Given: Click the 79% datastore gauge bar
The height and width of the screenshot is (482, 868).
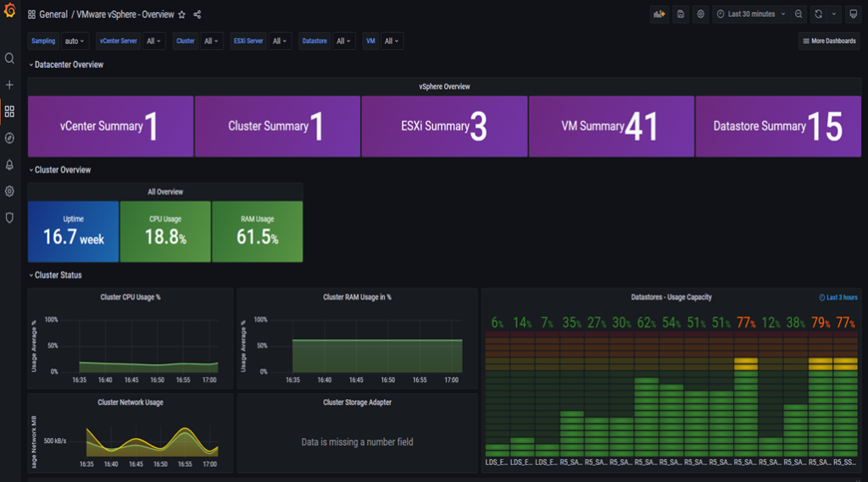Looking at the screenshot, I should click(x=821, y=394).
